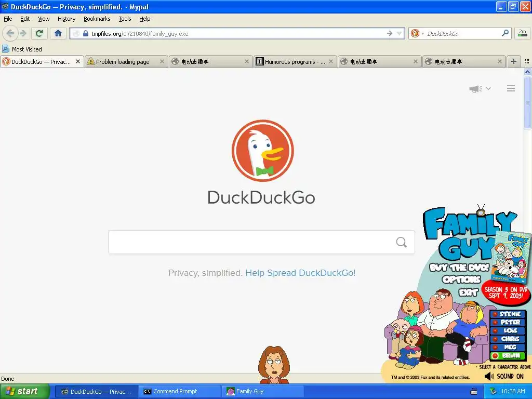
Task: Open Options in Family Guy widget
Action: point(461,280)
